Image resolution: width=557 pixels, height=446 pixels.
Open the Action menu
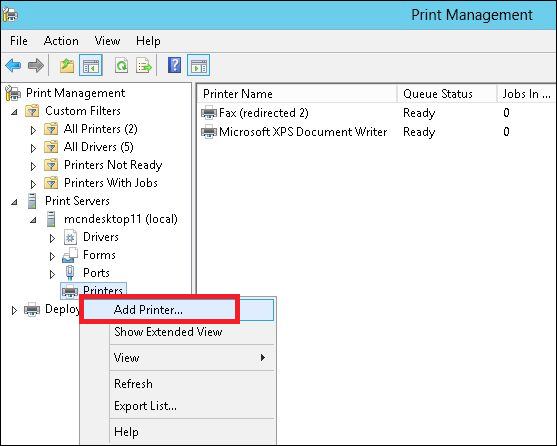[x=61, y=41]
